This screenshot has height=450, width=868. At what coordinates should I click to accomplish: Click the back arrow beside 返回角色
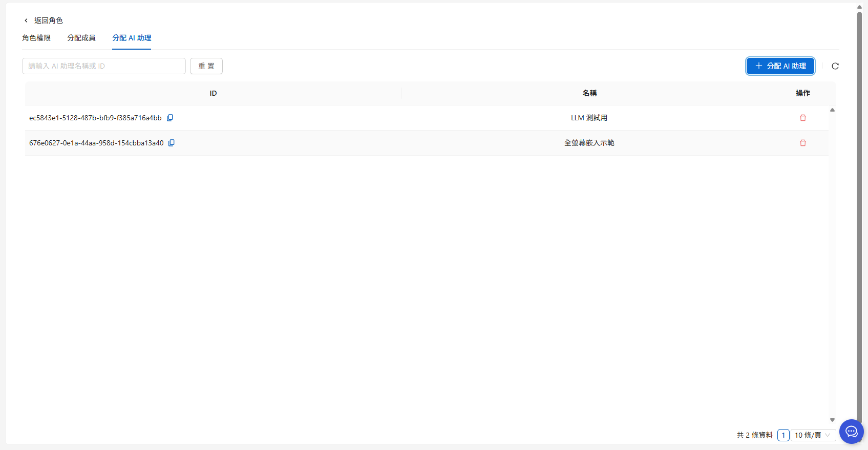tap(26, 20)
